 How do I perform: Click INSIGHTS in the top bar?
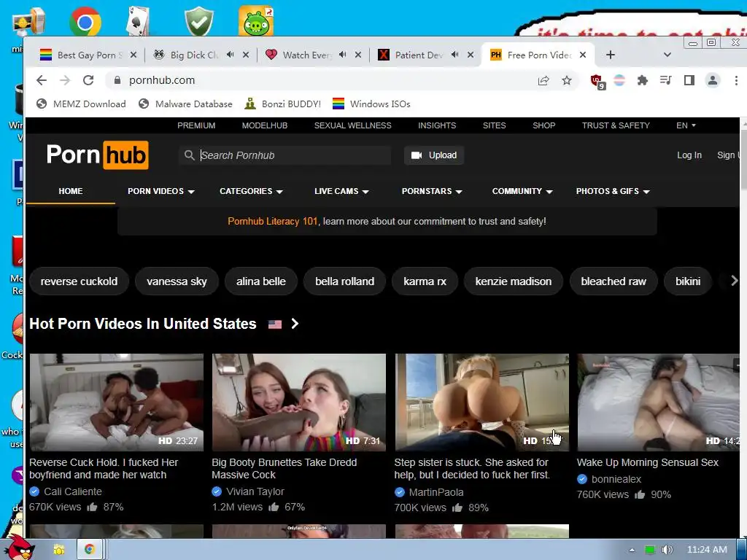437,125
